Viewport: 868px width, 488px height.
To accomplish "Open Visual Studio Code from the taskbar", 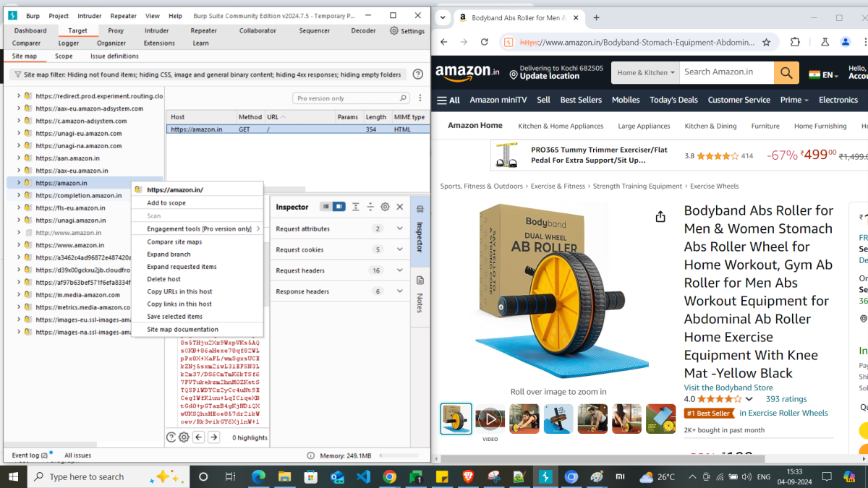I will [363, 477].
